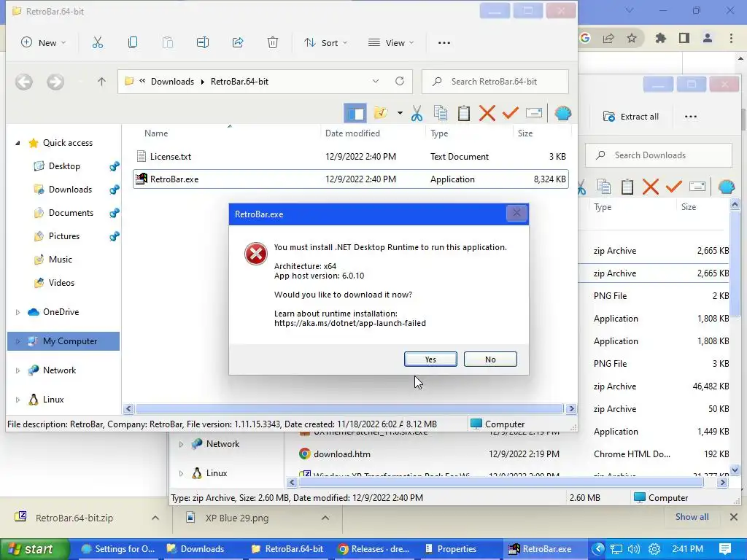Click Yes to download .NET Runtime

click(x=430, y=359)
